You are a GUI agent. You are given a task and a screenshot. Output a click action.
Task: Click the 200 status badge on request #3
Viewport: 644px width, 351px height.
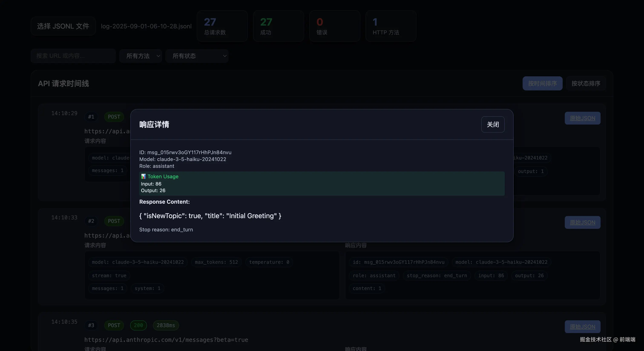[138, 325]
